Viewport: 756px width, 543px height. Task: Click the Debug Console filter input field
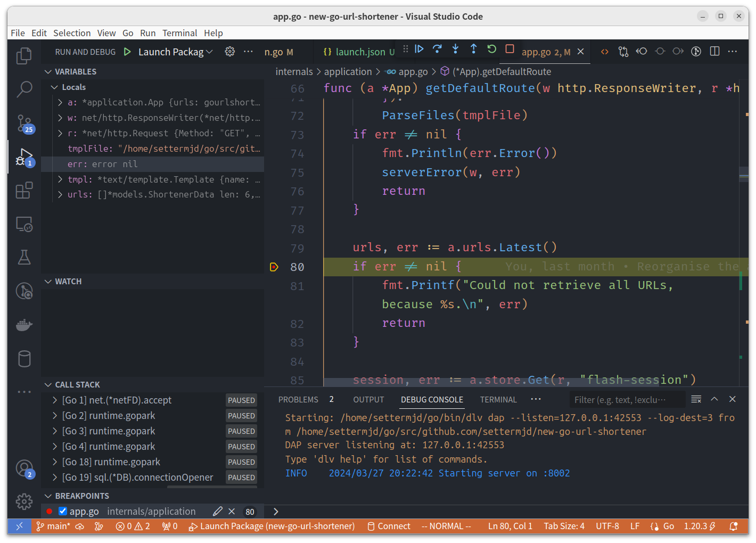pos(627,399)
